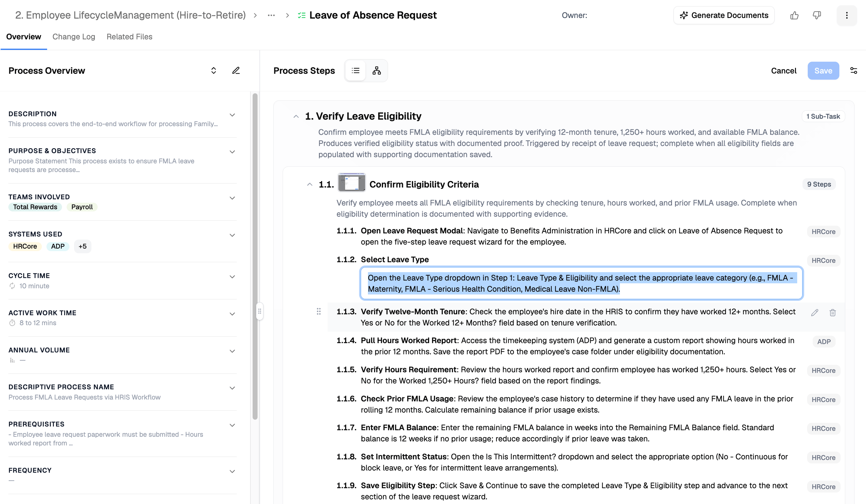This screenshot has width=866, height=504.
Task: Click the Annual Volume bar chart icon
Action: click(x=12, y=360)
